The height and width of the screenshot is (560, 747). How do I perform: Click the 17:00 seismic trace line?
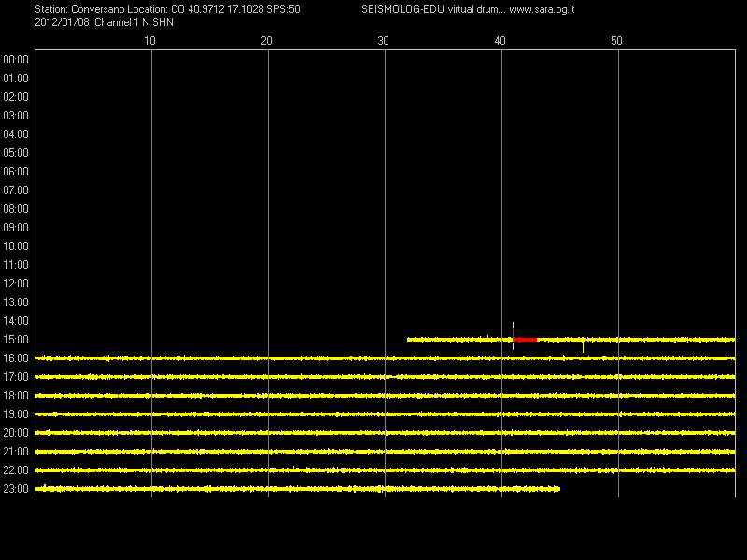pos(385,377)
